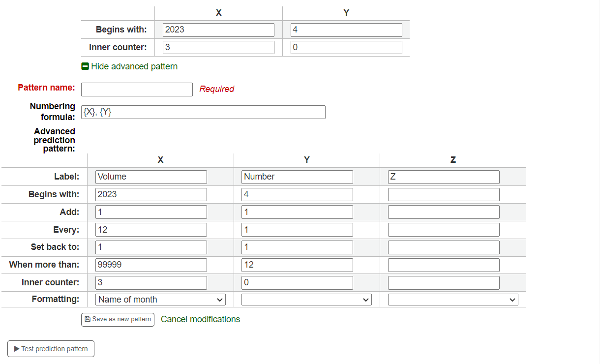
Task: Click the collapse icon next to Hide advanced pattern
Action: point(86,66)
